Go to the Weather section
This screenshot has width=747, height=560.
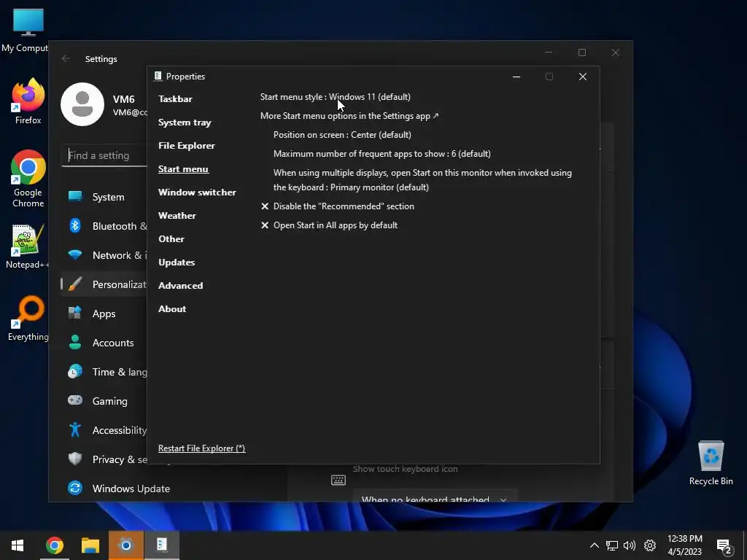tap(177, 216)
